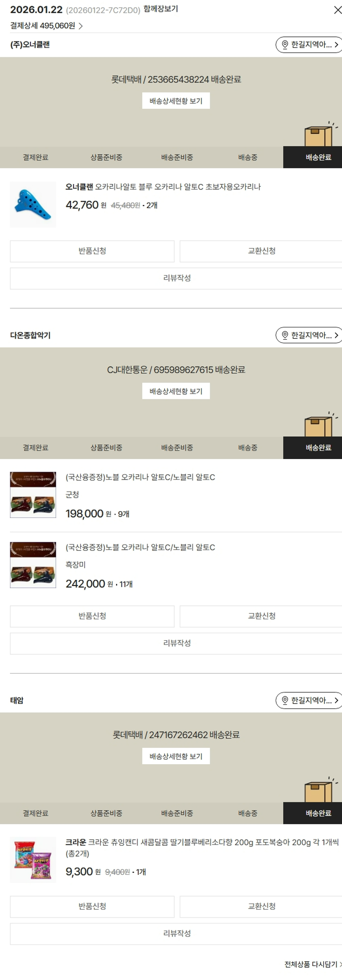Open 결제상세 495,060원 payment details
Screen dimensions: 342x980
(47, 26)
